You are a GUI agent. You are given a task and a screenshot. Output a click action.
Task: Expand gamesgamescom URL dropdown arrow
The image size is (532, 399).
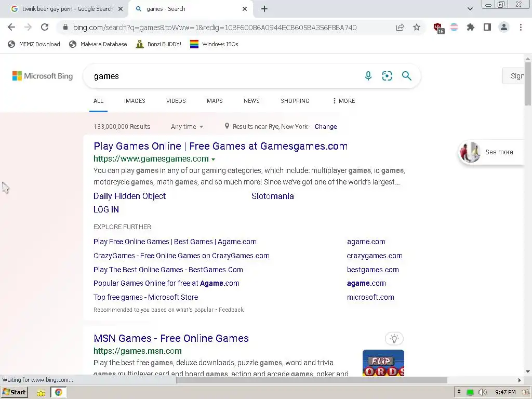coord(213,159)
